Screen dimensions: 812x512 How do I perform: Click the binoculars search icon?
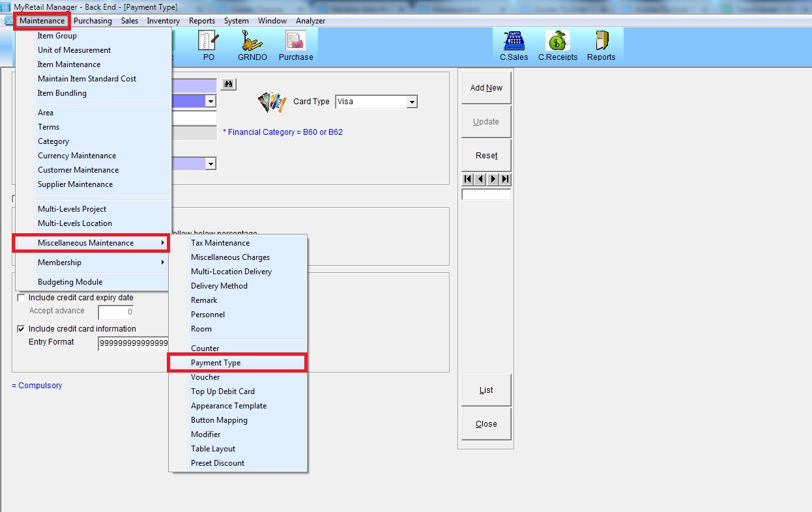(228, 85)
